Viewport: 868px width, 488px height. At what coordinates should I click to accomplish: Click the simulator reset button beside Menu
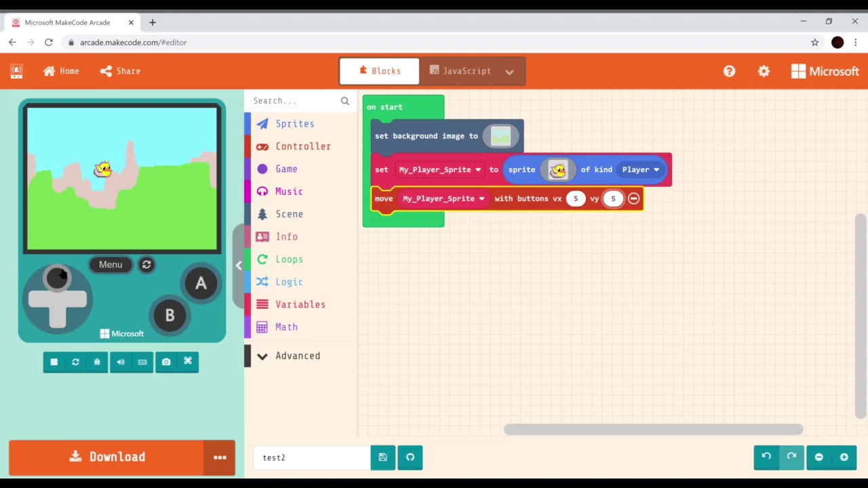(x=146, y=264)
